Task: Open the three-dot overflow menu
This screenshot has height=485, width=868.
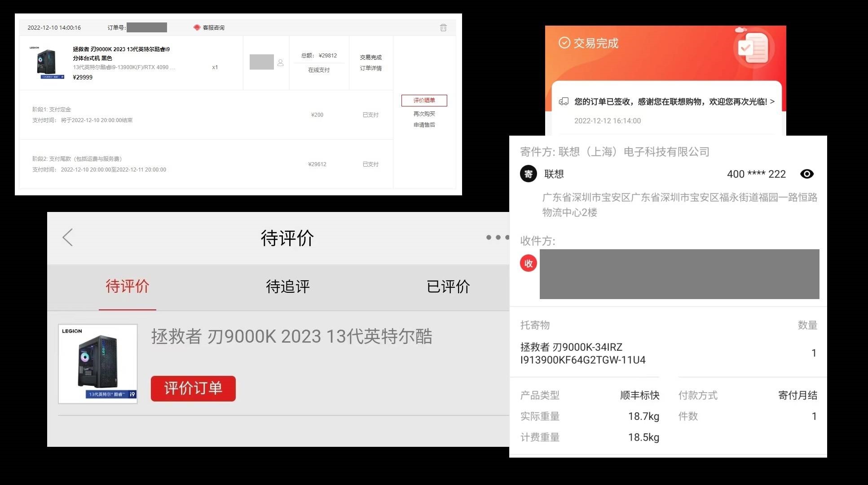Action: point(497,238)
